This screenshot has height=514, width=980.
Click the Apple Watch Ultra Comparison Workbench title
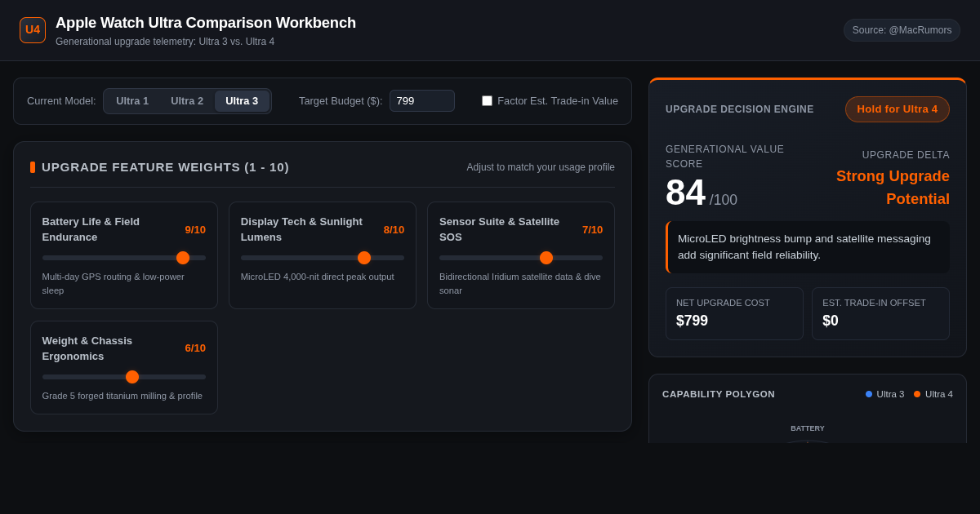(x=206, y=23)
